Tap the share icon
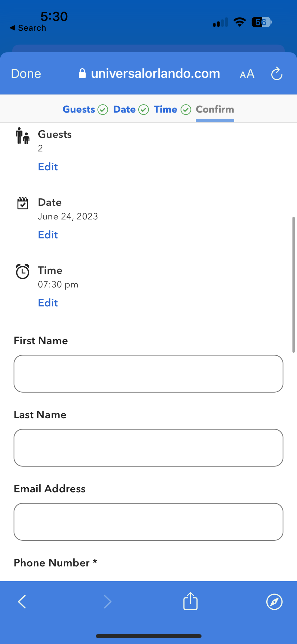297x644 pixels. pos(190,601)
